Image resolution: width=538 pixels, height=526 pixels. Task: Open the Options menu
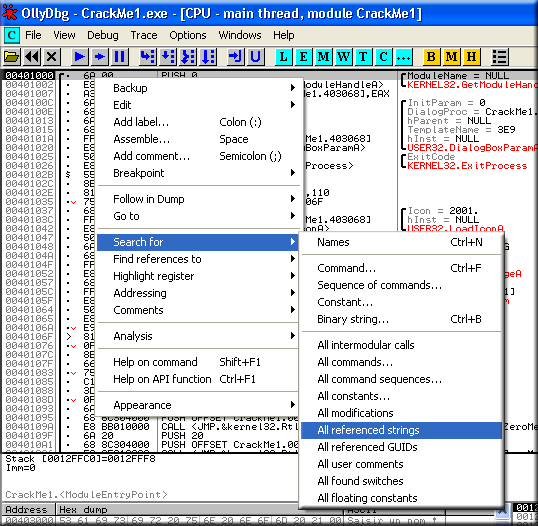click(188, 35)
